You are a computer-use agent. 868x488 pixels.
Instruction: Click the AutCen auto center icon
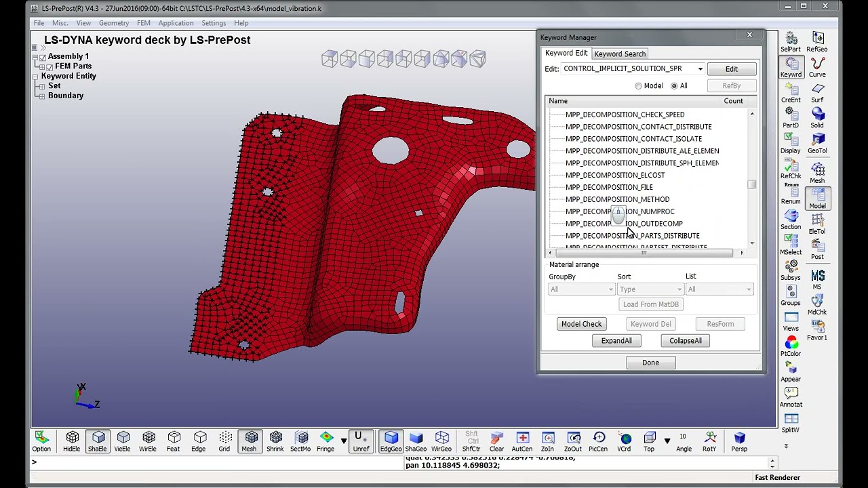(522, 441)
